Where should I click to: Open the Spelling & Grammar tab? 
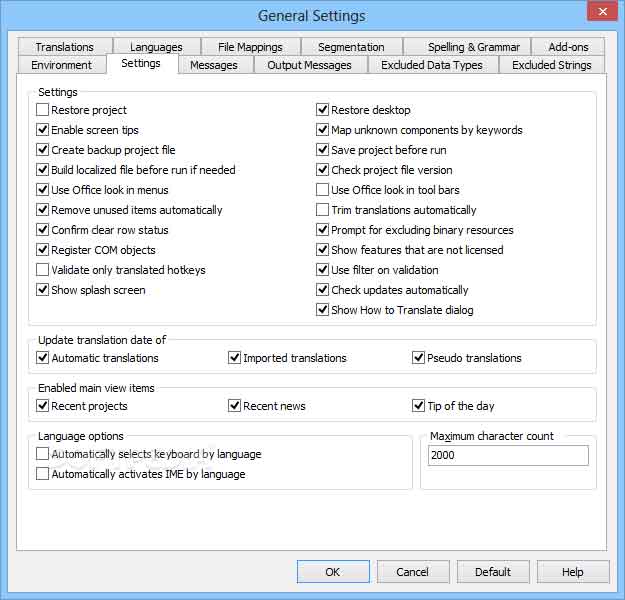(x=473, y=47)
